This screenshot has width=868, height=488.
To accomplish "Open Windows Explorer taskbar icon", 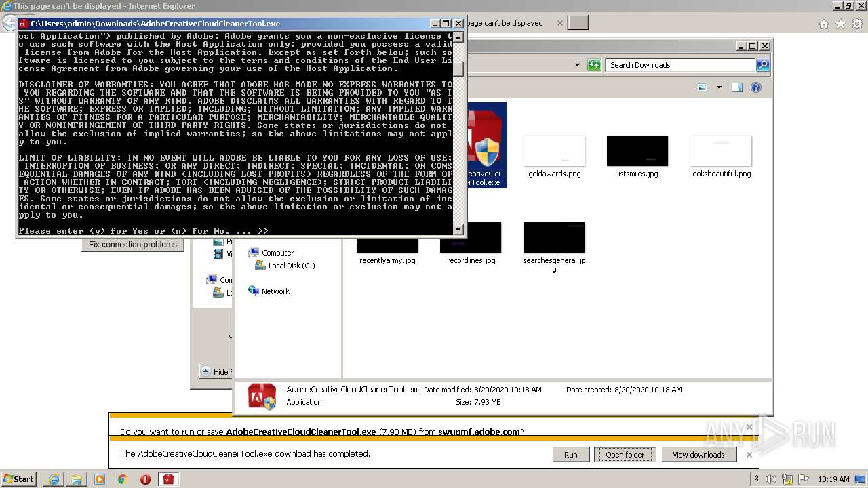I will (77, 479).
